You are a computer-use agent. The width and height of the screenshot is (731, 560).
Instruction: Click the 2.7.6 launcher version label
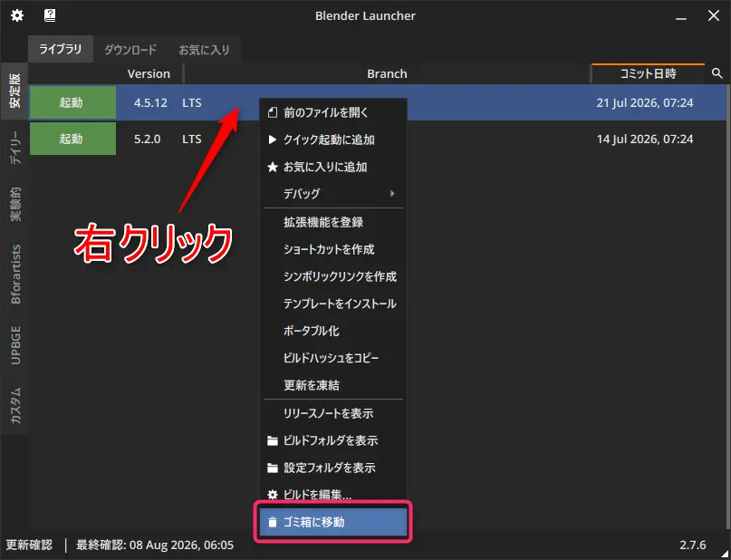(x=693, y=545)
